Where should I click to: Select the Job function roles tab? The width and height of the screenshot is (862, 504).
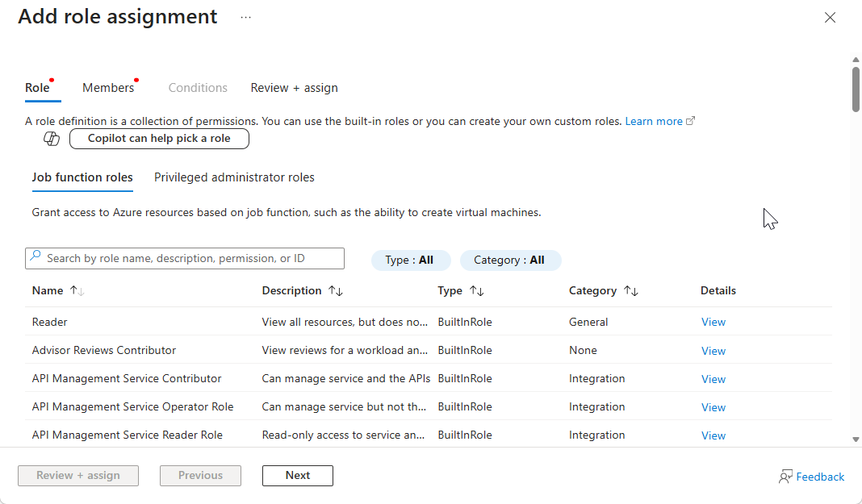[82, 177]
